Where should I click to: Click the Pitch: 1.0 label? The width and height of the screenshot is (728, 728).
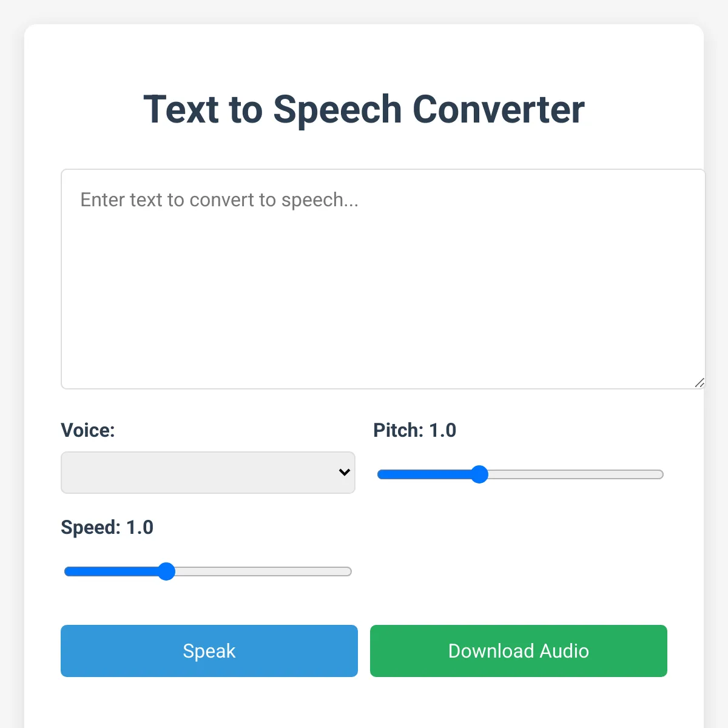pyautogui.click(x=415, y=430)
